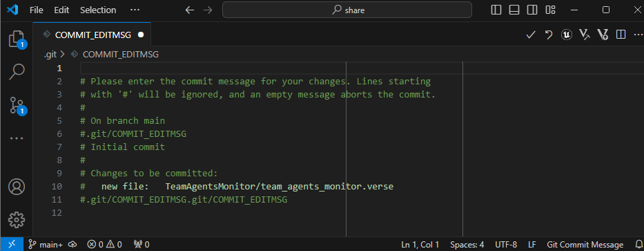Accept the commit message with the checkmark icon
Screen dimensions: 644x251
(531, 35)
